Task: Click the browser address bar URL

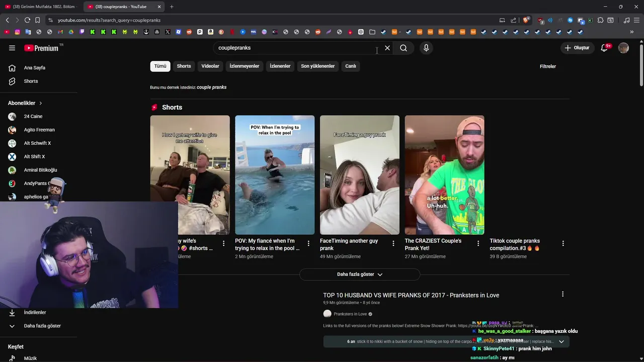Action: point(109,20)
